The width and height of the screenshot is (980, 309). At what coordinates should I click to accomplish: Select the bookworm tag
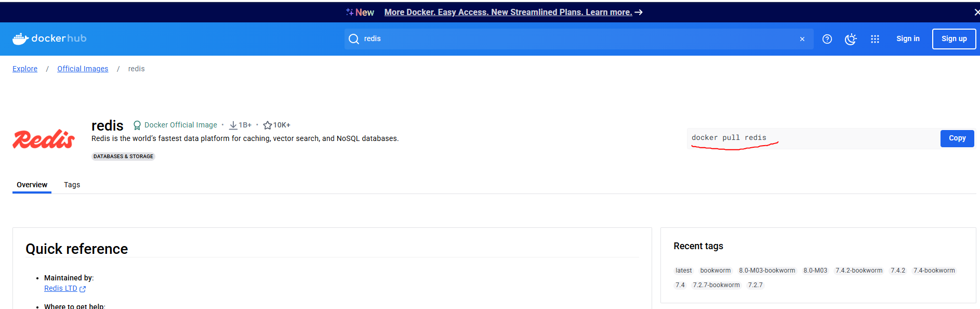[715, 271]
